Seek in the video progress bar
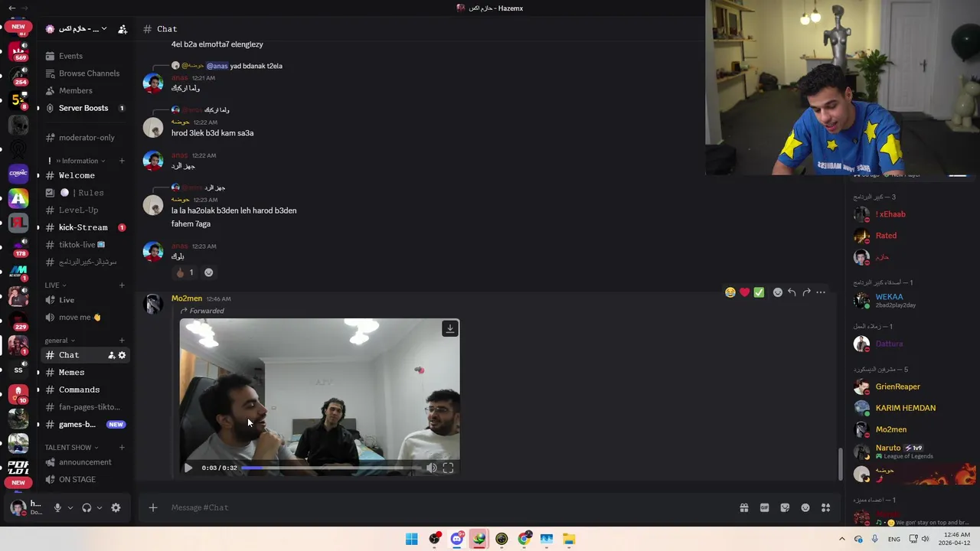Viewport: 980px width, 551px height. click(332, 468)
